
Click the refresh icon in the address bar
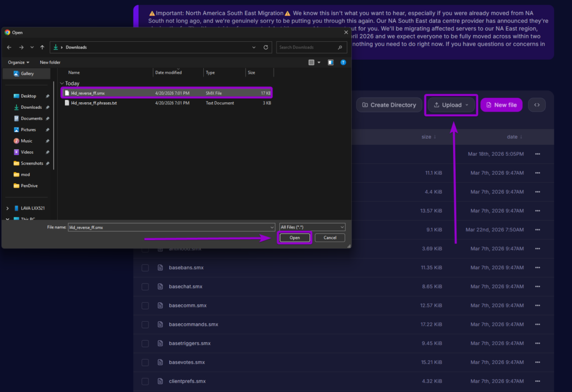[x=266, y=47]
